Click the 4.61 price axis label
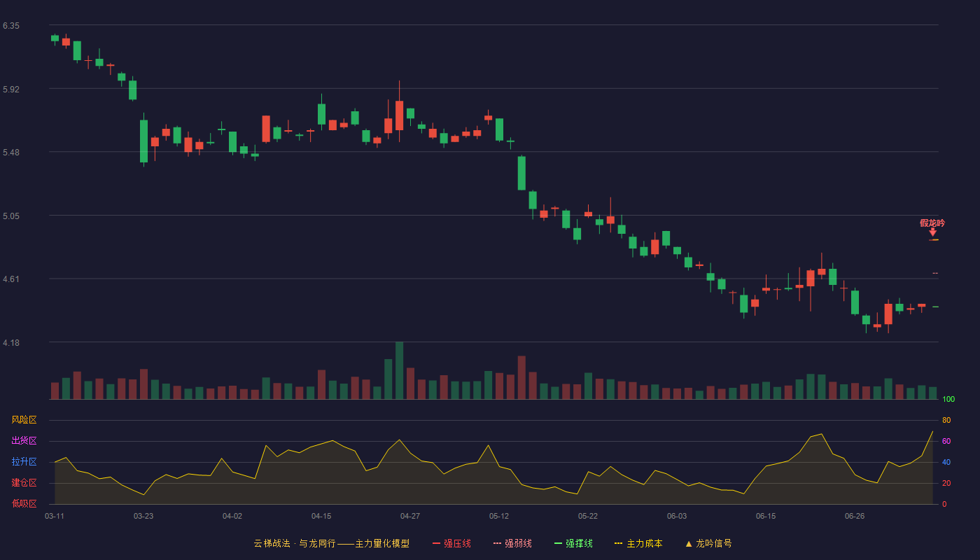This screenshot has width=980, height=560. (11, 279)
